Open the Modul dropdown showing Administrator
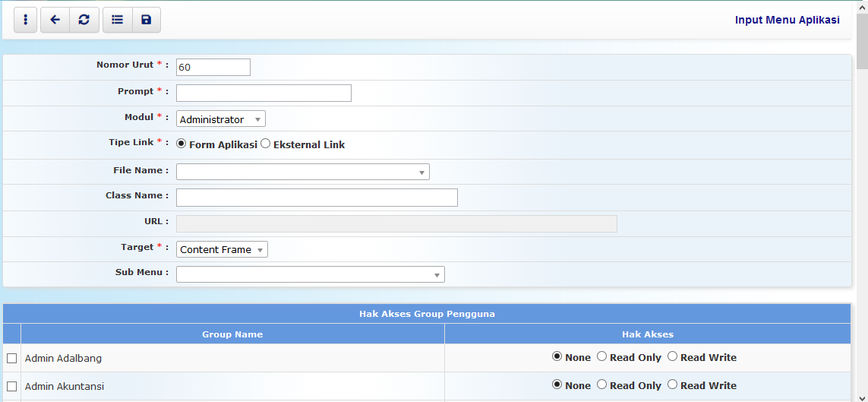868x402 pixels. point(221,119)
